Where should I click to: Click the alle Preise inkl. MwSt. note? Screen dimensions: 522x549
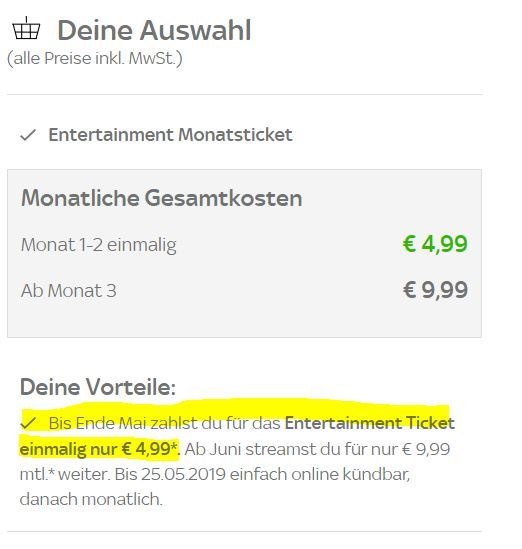click(x=95, y=58)
